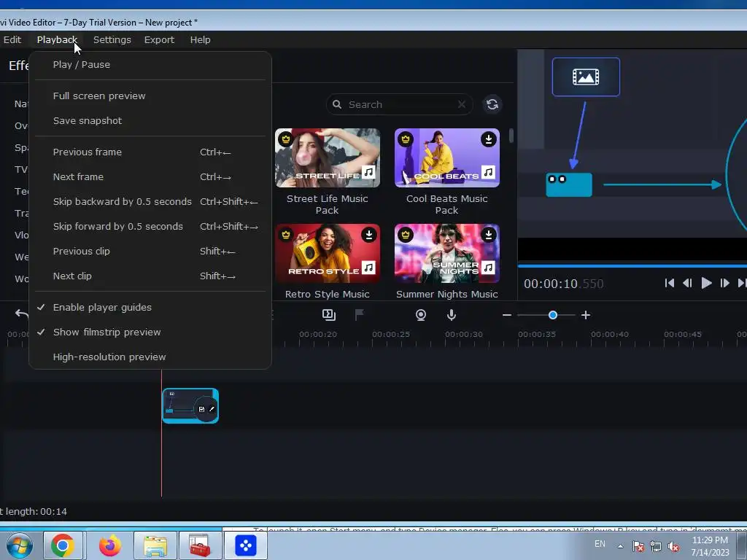Open Street Life Music Pack thumbnail
747x560 pixels.
pyautogui.click(x=328, y=157)
